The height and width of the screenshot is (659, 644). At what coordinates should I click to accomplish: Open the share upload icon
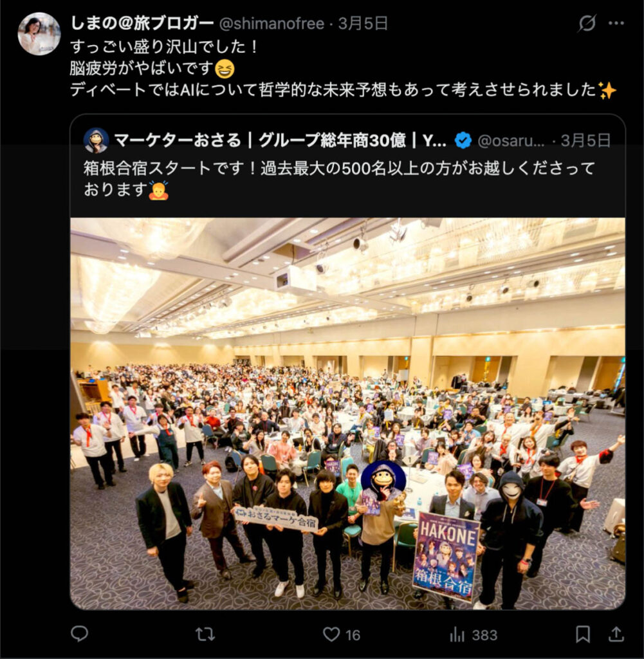coord(616,634)
